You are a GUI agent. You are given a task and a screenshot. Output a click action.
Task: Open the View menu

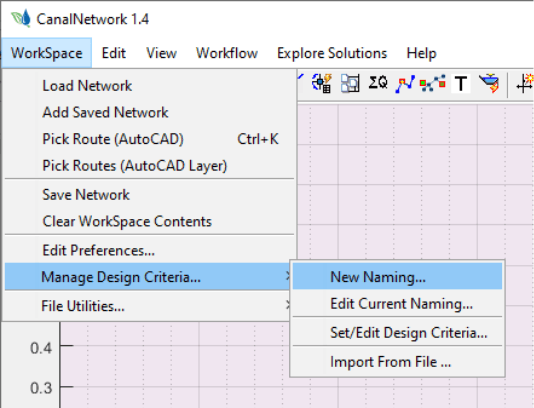161,53
